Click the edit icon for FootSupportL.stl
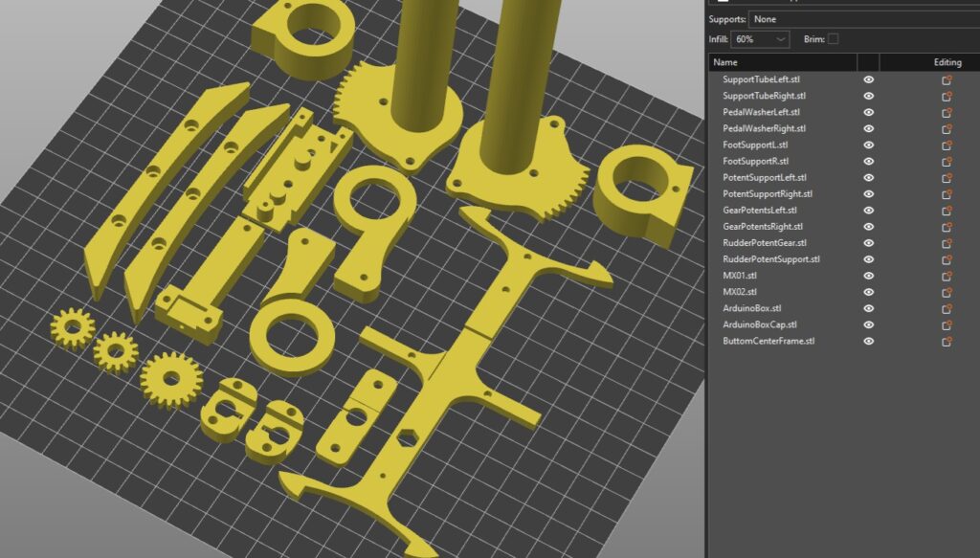The height and width of the screenshot is (558, 980). [947, 145]
